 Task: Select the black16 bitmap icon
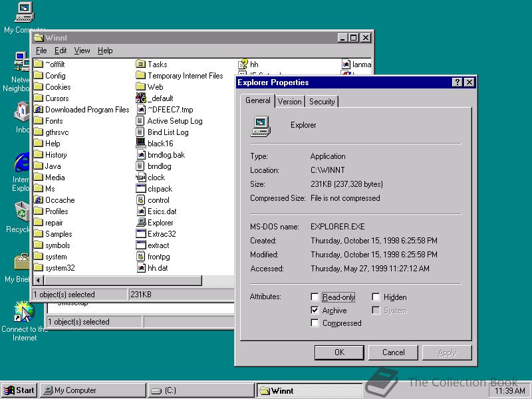click(141, 143)
